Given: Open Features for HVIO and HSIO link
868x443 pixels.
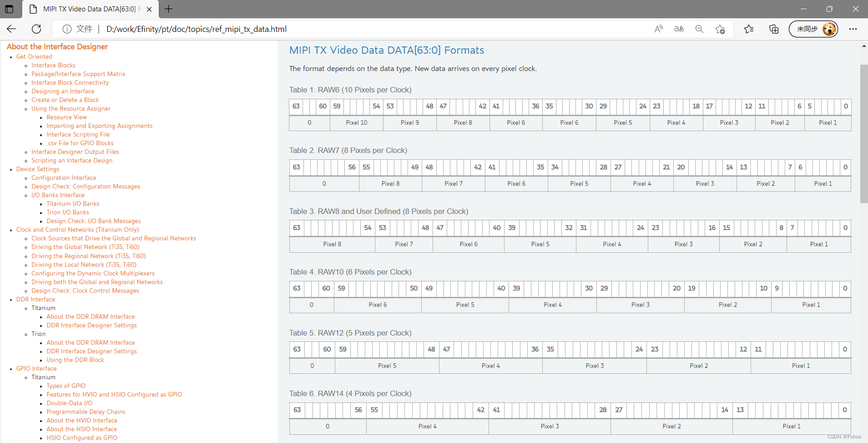Looking at the screenshot, I should (114, 394).
